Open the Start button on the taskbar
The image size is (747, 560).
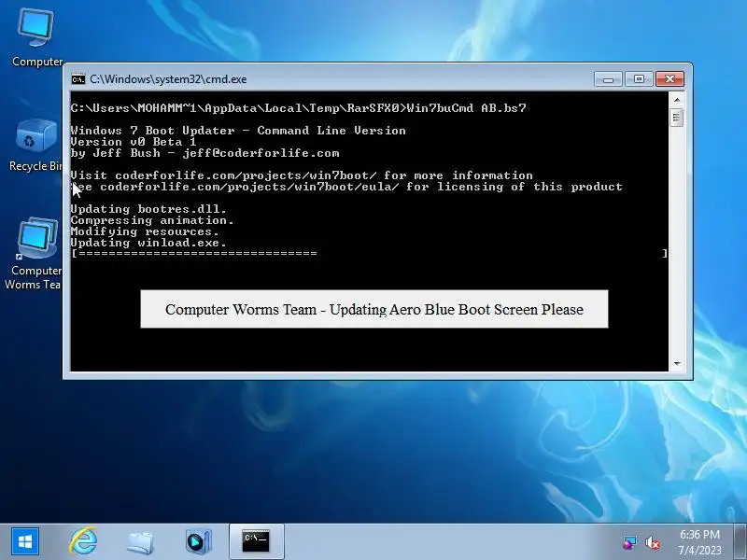25,541
